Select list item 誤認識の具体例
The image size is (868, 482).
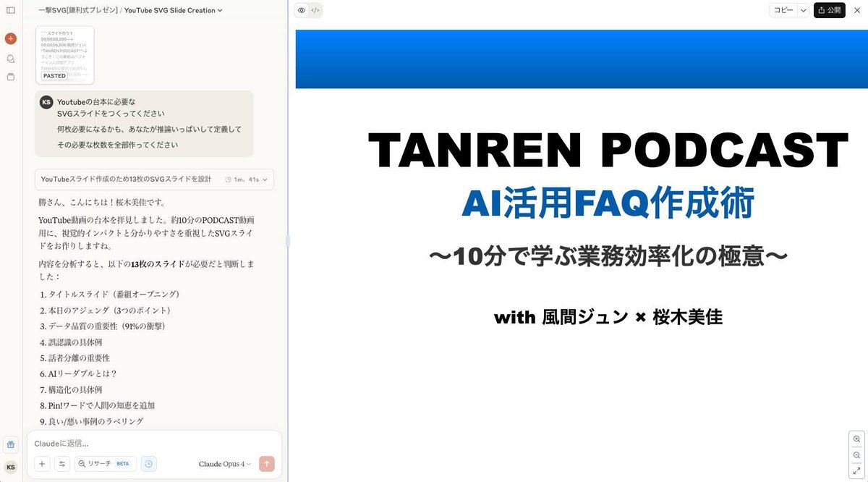[75, 342]
